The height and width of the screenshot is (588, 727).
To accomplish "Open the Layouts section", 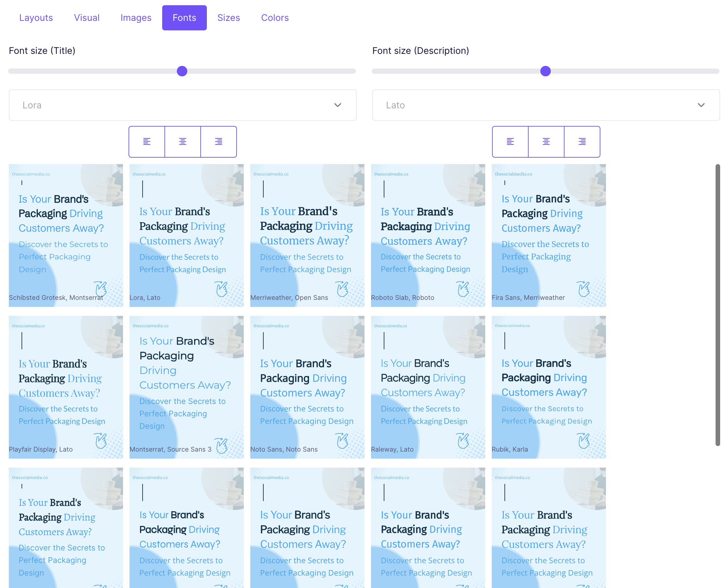I will [x=36, y=17].
